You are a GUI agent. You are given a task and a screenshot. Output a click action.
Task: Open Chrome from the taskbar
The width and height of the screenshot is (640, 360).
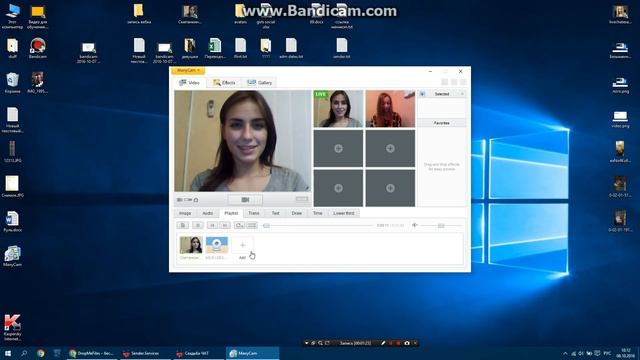click(x=40, y=353)
